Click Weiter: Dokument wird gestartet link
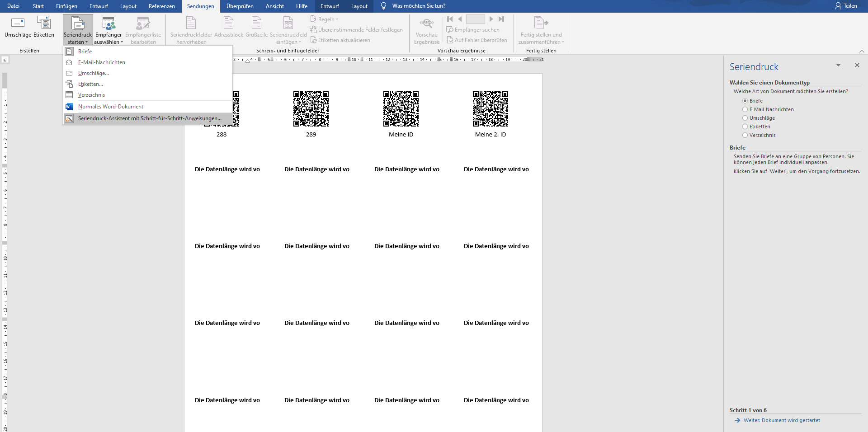 coord(782,420)
